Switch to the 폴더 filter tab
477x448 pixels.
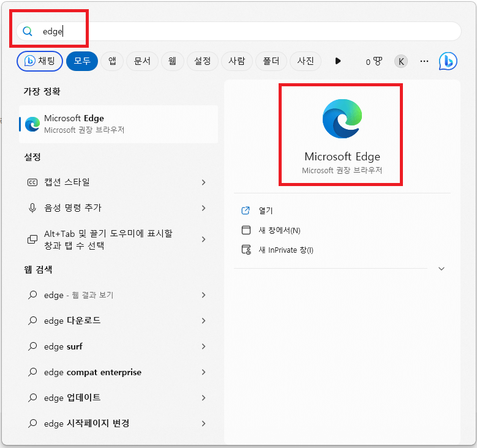271,61
